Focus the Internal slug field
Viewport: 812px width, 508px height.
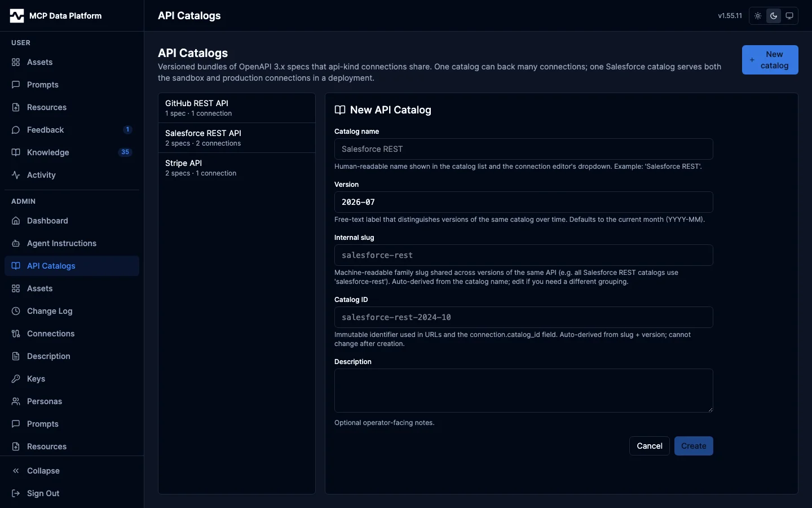[524, 255]
